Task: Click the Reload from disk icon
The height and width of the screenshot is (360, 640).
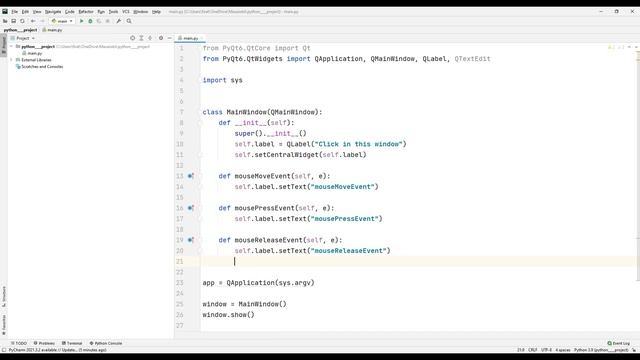Action: pos(22,21)
